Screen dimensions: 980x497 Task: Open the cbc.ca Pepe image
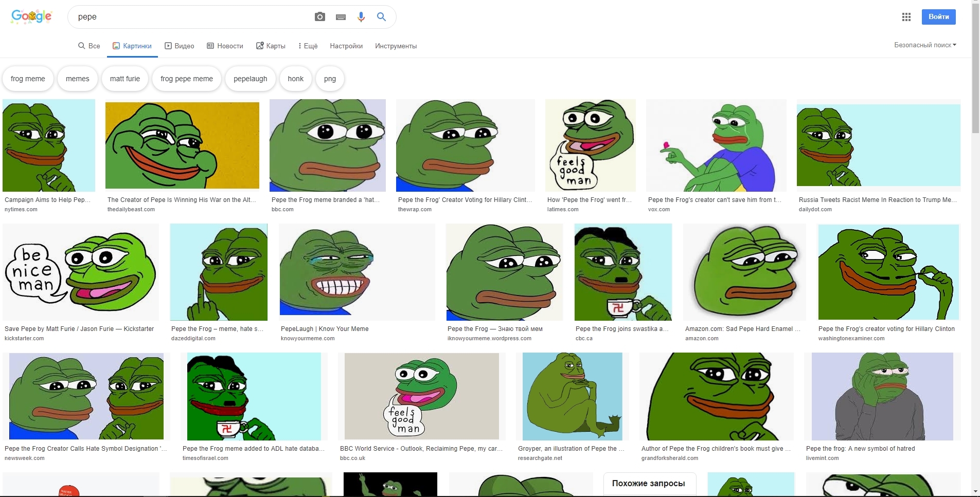623,272
